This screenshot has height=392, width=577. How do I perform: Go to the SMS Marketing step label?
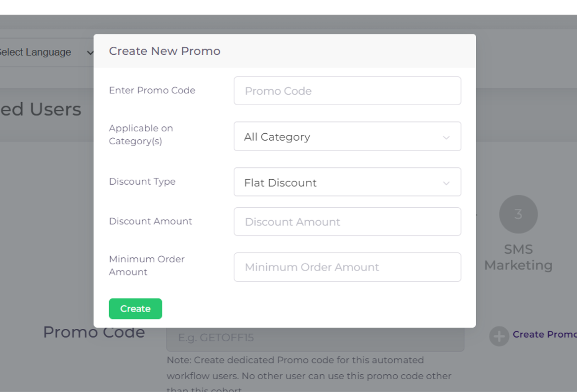518,257
